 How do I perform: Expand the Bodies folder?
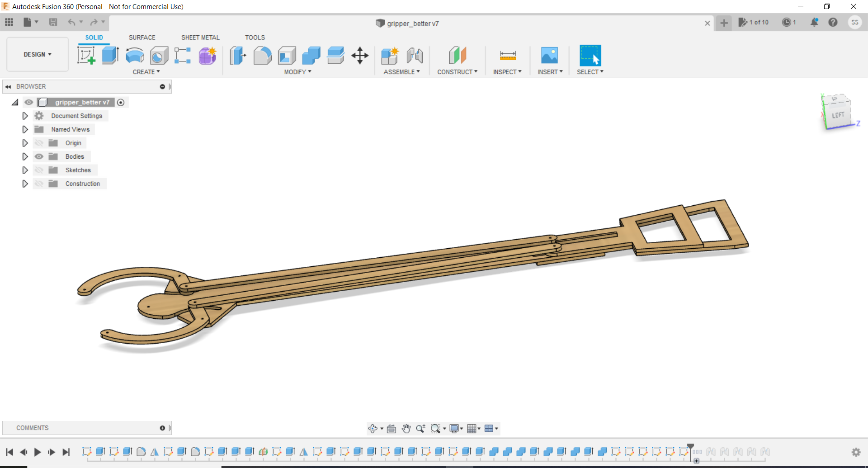coord(25,156)
